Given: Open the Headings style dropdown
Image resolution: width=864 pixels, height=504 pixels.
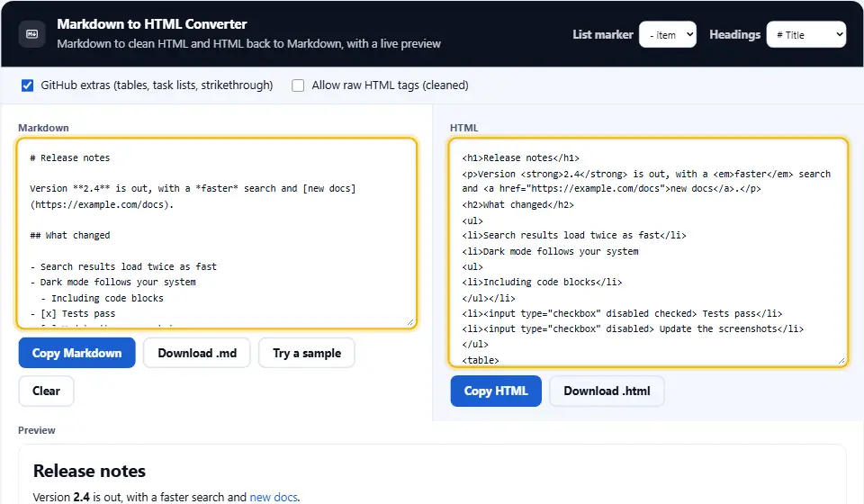Looking at the screenshot, I should coord(805,35).
